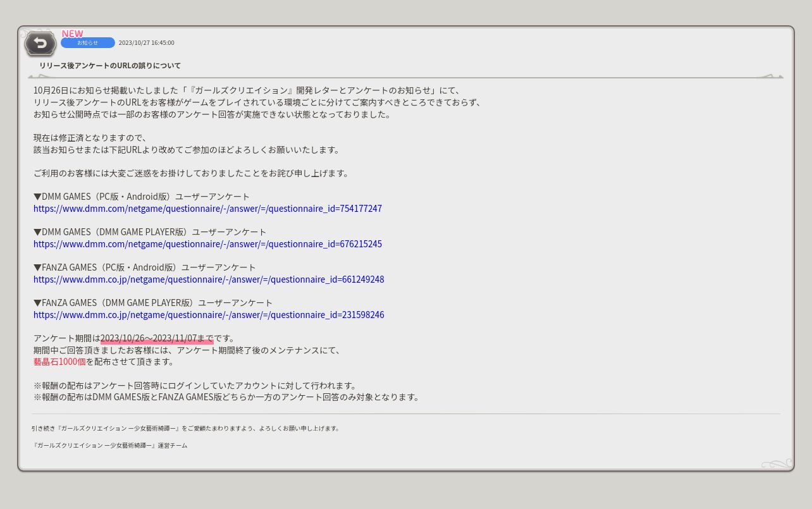
Task: Click the back arrow button
Action: tap(40, 44)
